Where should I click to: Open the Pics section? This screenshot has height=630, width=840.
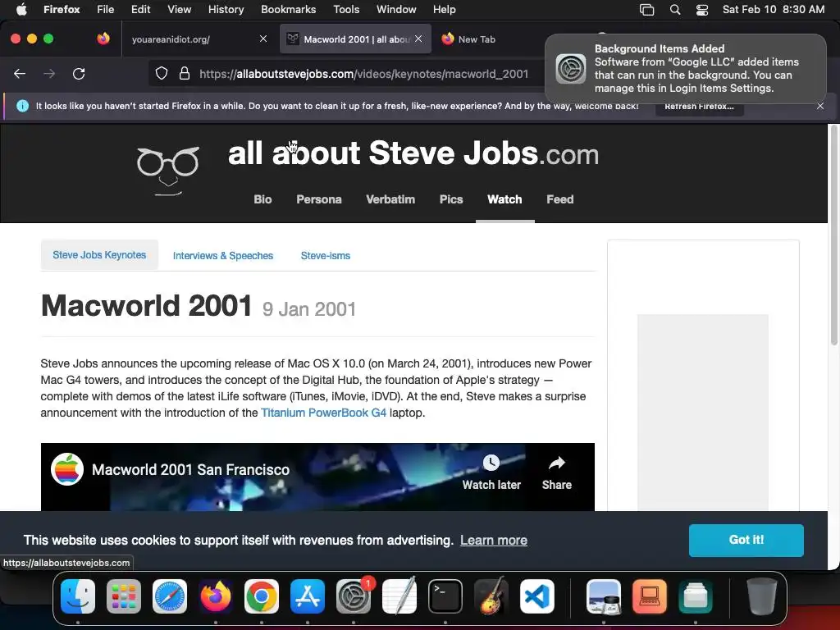coord(451,199)
